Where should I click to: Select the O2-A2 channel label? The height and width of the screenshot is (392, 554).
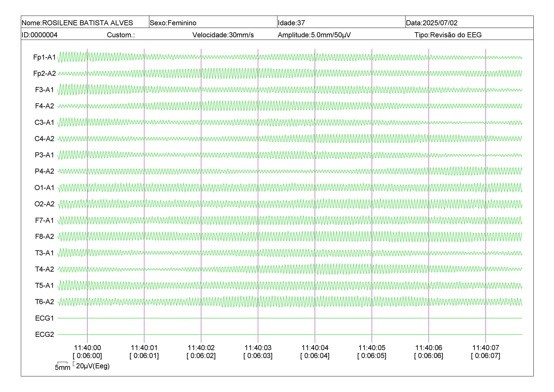(45, 204)
